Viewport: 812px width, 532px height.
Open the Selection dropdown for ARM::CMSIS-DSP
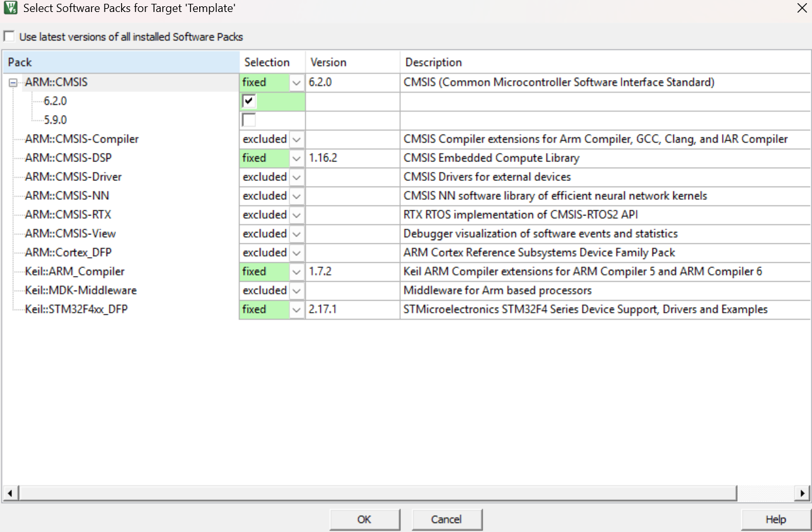click(296, 158)
